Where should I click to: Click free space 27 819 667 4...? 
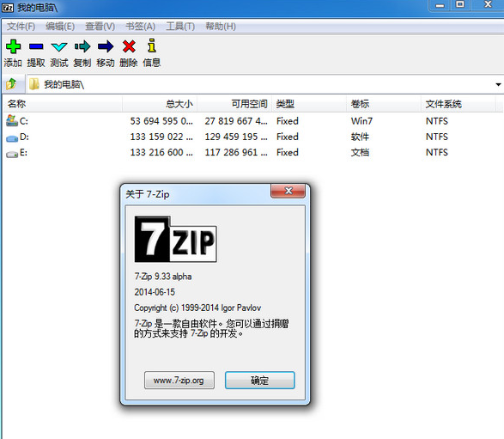(x=236, y=121)
